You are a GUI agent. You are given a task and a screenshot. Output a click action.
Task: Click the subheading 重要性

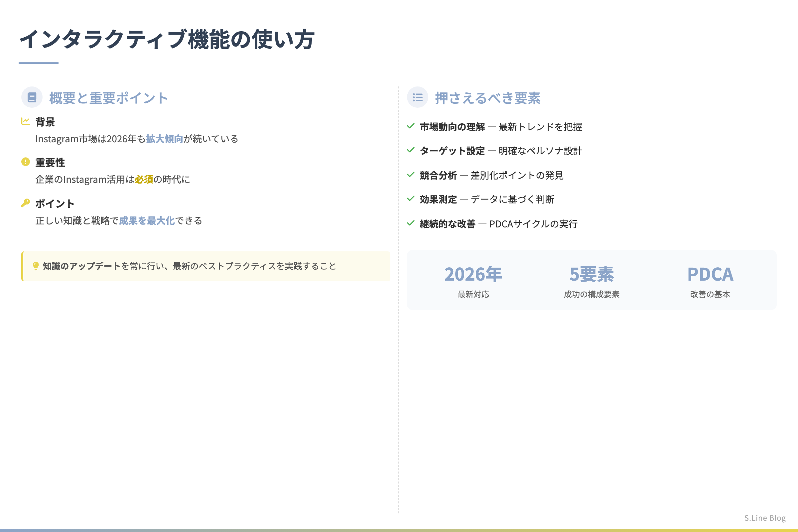[x=50, y=163]
